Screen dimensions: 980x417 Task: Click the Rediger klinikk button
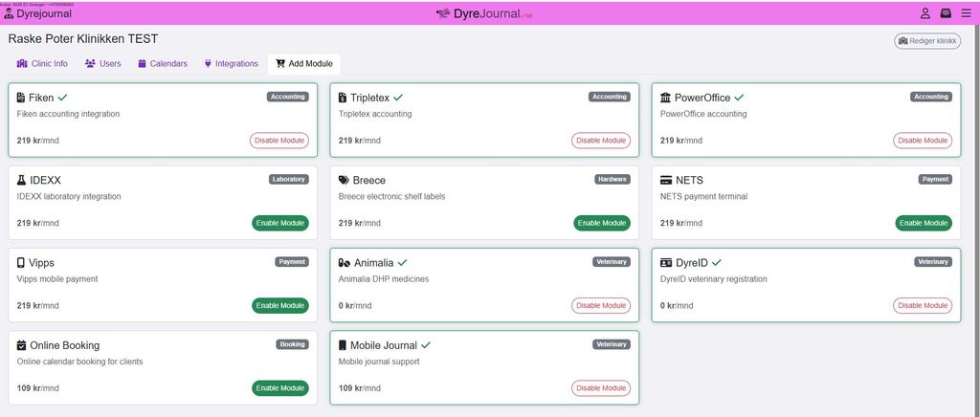[926, 41]
